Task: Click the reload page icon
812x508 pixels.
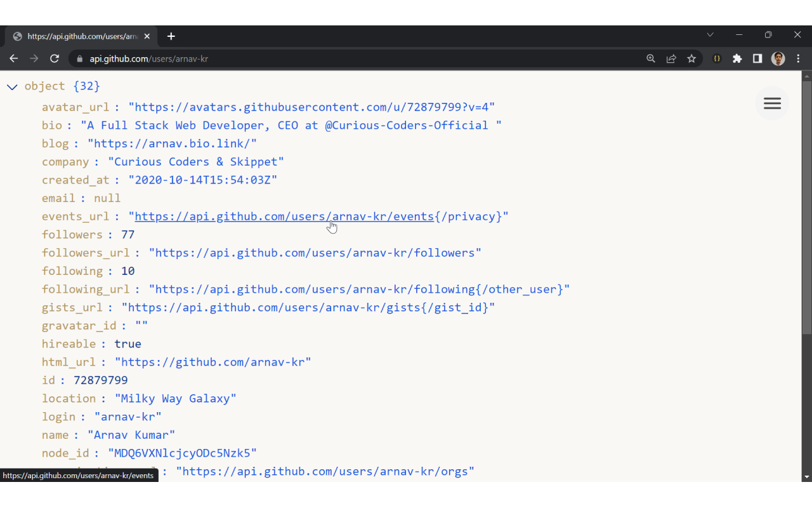Action: [x=55, y=58]
